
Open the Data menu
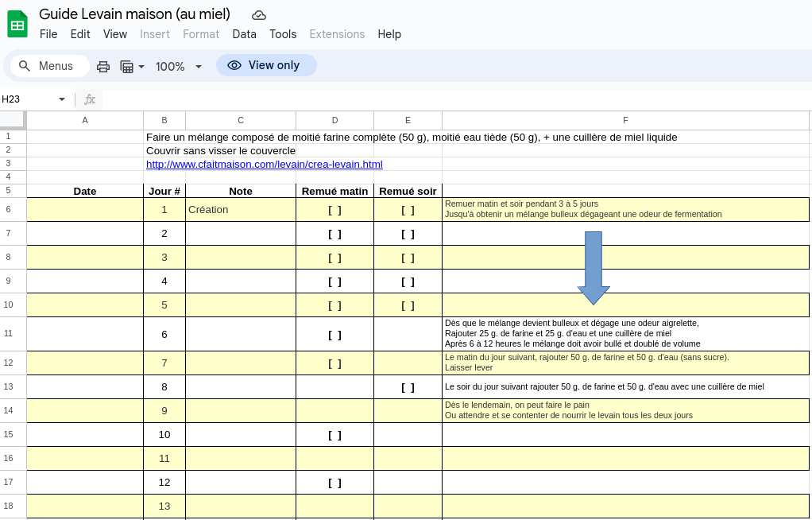[244, 34]
